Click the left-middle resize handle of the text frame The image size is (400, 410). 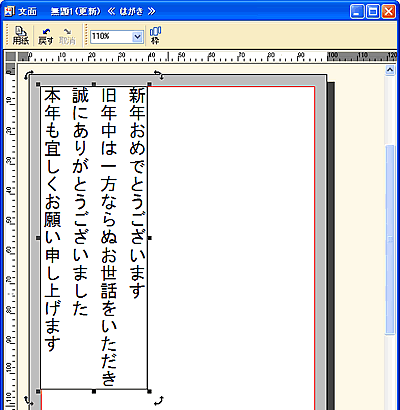point(38,238)
